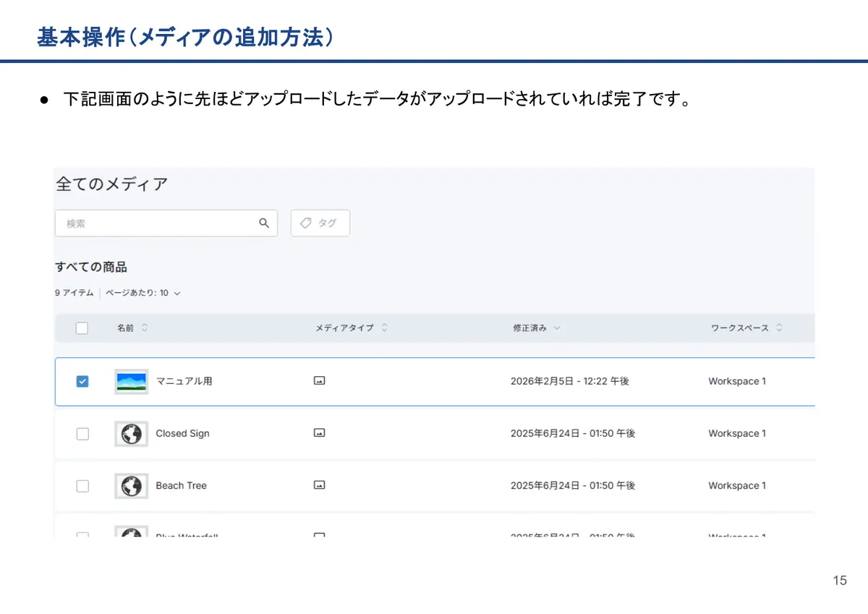Open the マニュアル用 thumbnail image
868x614 pixels.
[x=131, y=381]
